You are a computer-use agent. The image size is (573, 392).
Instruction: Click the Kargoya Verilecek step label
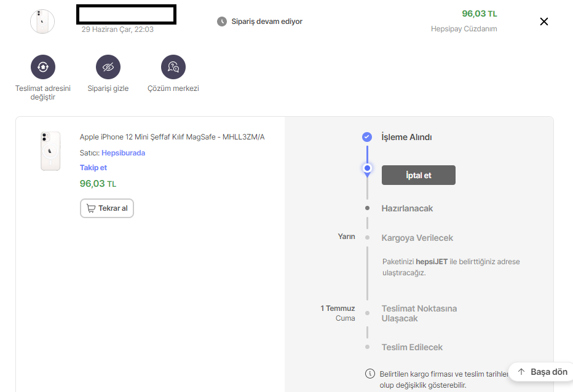point(417,238)
